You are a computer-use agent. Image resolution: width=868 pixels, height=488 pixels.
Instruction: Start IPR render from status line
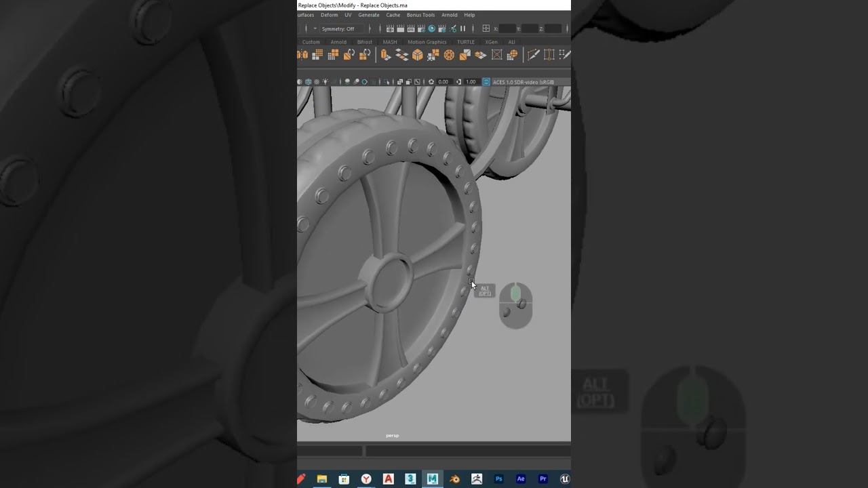point(411,28)
